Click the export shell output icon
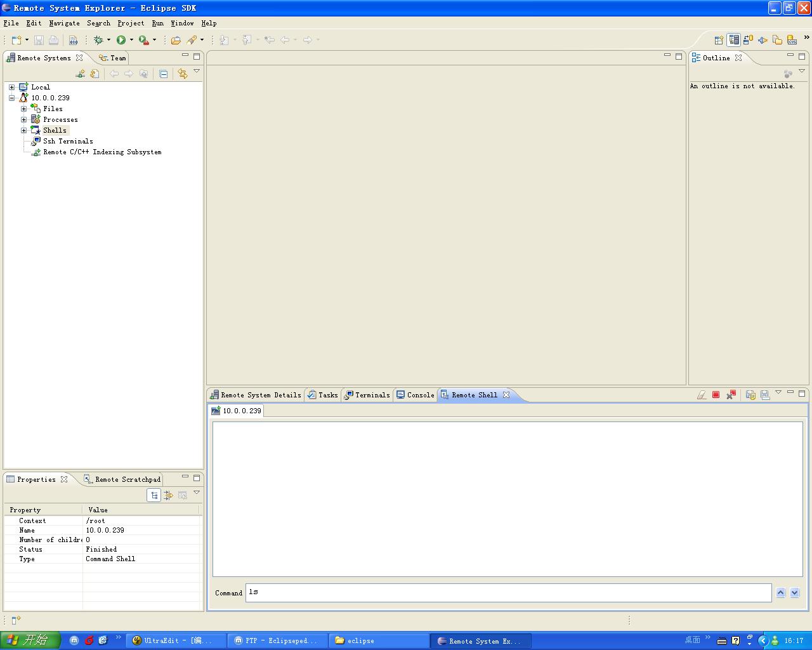This screenshot has width=812, height=650. coord(750,395)
